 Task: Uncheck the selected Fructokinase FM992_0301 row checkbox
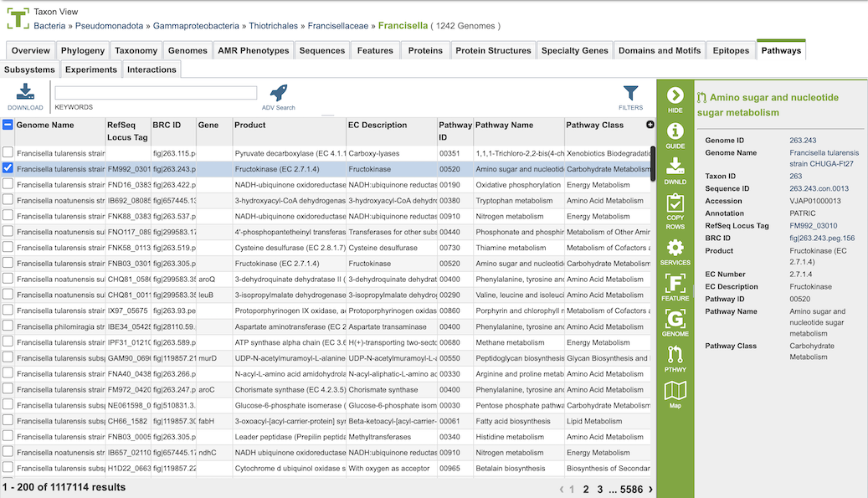click(8, 167)
